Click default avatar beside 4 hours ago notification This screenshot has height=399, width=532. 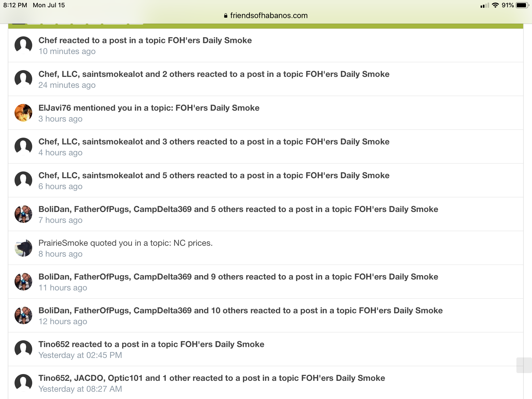(23, 147)
